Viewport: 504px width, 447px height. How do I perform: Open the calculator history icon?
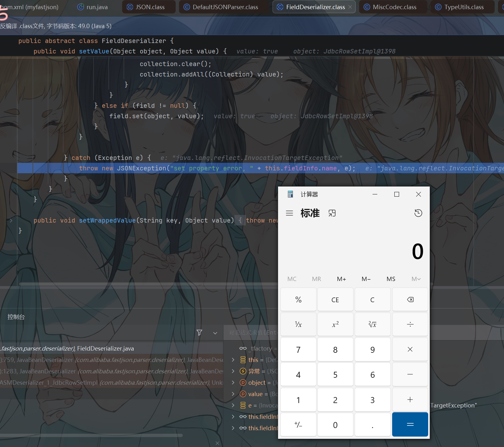click(x=418, y=213)
